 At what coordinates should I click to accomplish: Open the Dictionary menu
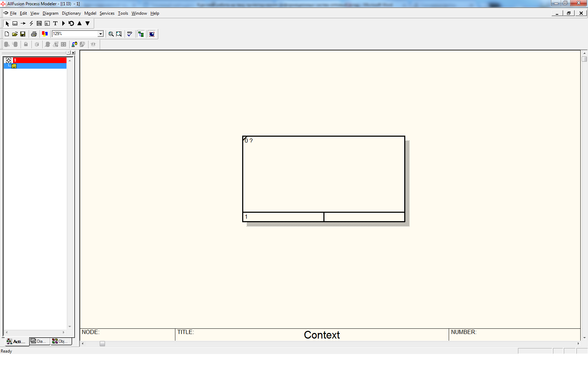71,13
